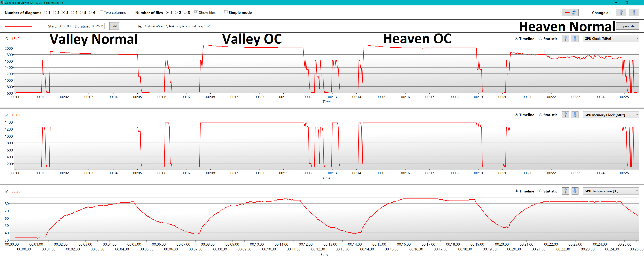Screen dimensions: 644x260
Task: Click the memory clock average value 1016
Action: pos(16,115)
